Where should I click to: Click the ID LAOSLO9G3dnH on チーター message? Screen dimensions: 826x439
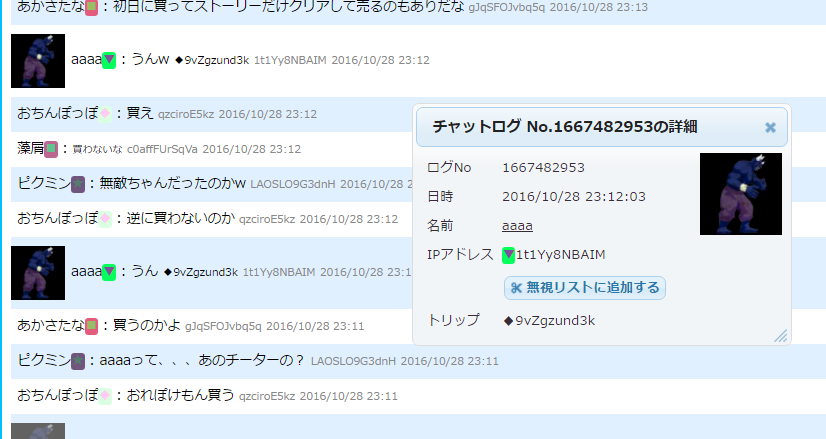(x=353, y=361)
